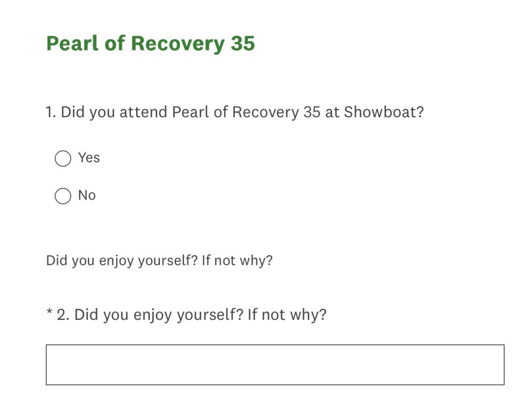
Task: Click the required asterisk before question 2
Action: 50,314
